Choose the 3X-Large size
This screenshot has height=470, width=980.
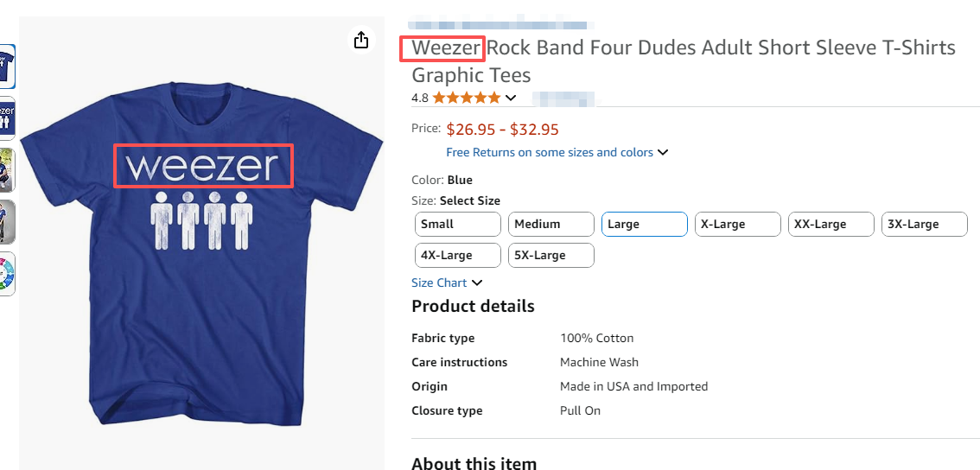click(924, 224)
